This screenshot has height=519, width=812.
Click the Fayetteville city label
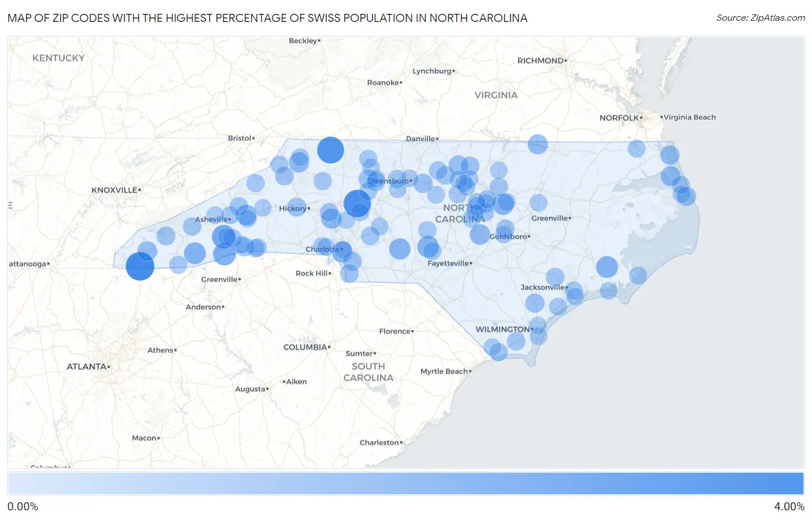coord(448,263)
